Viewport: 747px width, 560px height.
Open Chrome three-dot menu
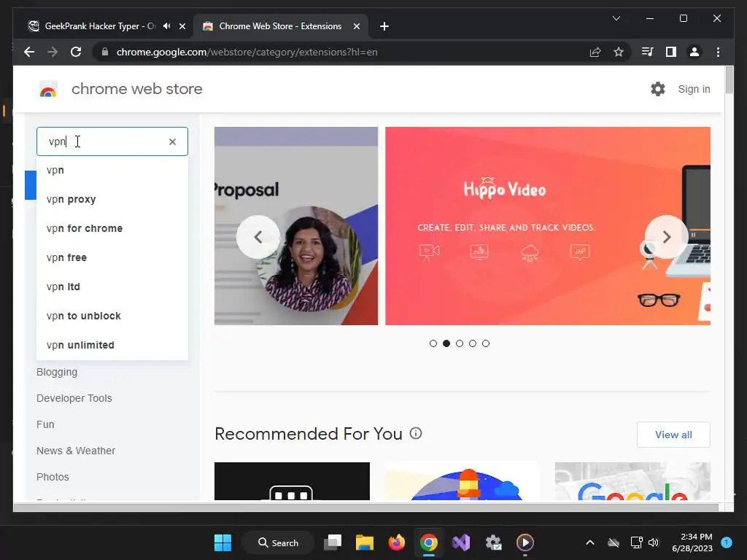(718, 52)
